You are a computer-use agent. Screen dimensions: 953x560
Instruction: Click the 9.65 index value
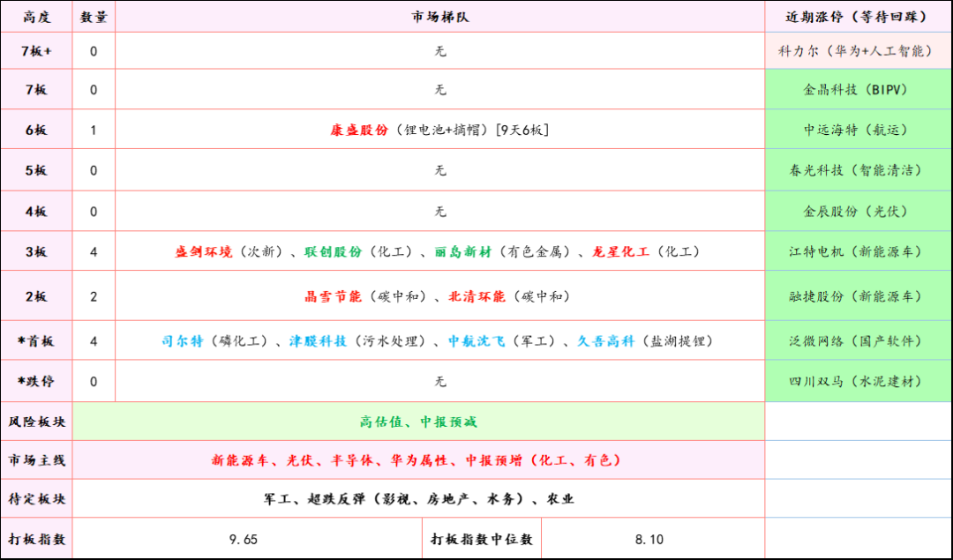click(244, 540)
